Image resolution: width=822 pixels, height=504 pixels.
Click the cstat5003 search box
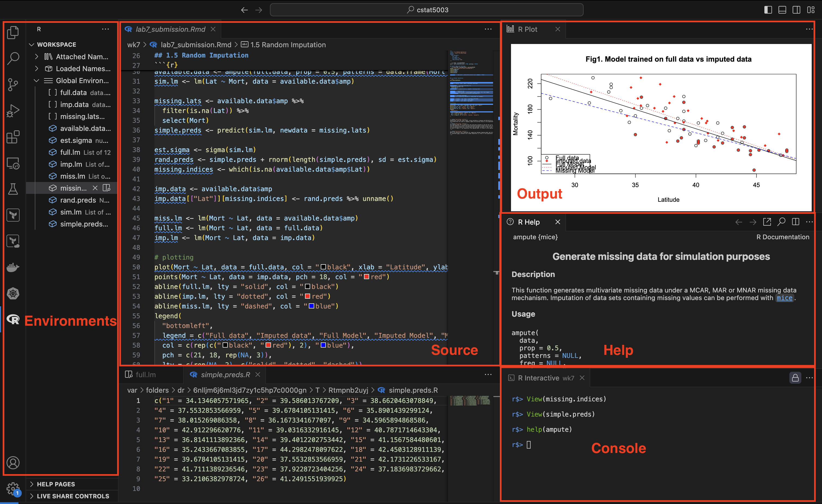427,10
